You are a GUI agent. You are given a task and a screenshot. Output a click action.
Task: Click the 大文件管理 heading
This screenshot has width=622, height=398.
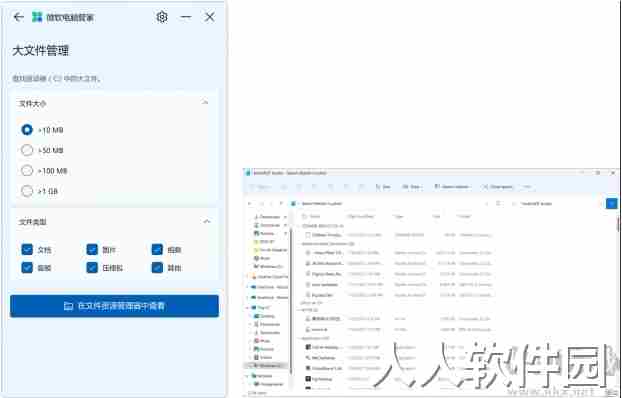[x=41, y=51]
